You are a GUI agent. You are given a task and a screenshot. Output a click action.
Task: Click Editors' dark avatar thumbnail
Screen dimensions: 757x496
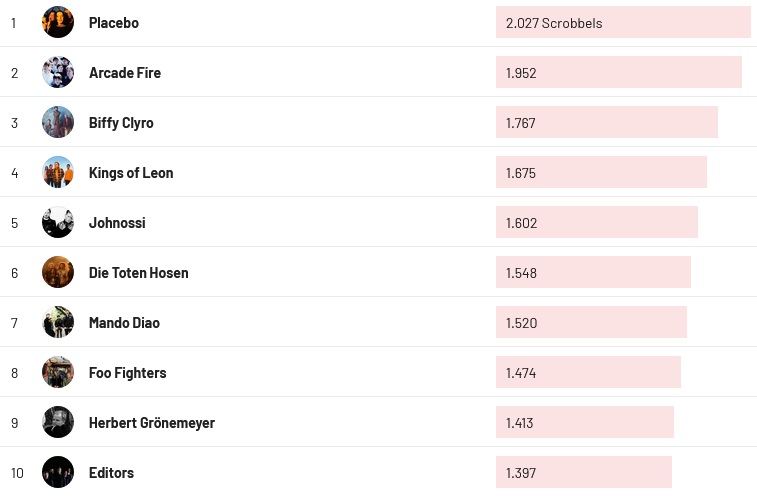pos(58,472)
